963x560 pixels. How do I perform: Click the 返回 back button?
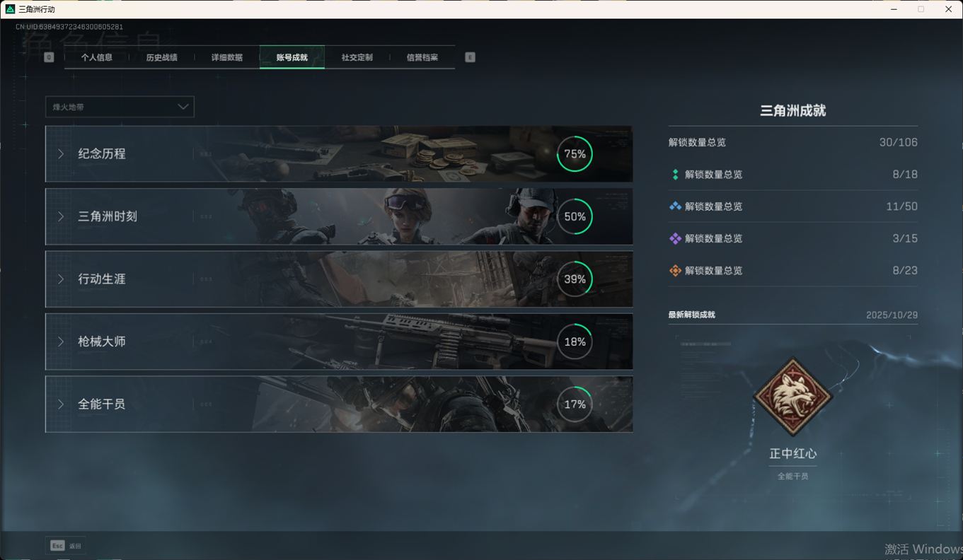(75, 546)
